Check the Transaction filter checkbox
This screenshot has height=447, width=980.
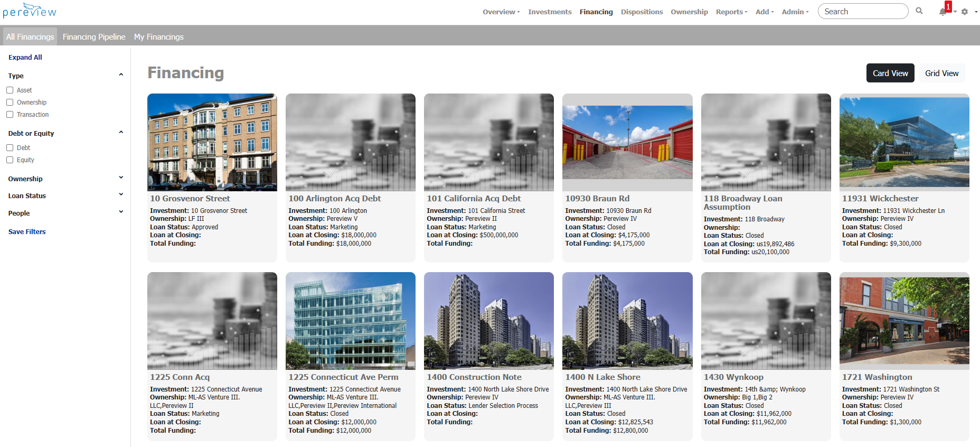click(10, 115)
